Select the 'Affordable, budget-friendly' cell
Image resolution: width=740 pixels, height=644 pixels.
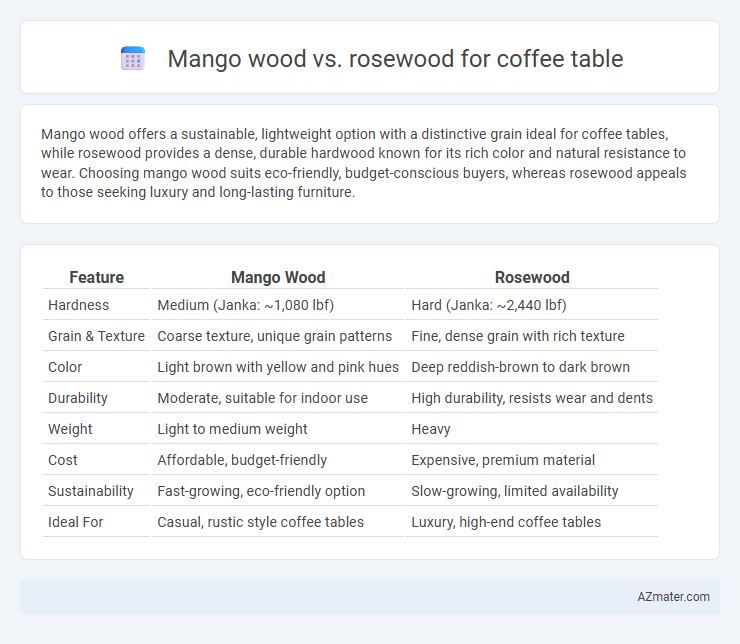click(x=242, y=460)
